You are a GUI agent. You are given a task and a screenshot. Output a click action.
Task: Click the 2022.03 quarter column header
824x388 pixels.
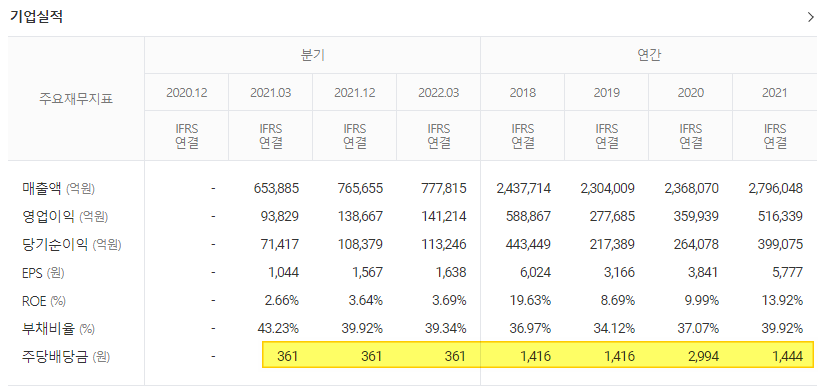click(438, 93)
